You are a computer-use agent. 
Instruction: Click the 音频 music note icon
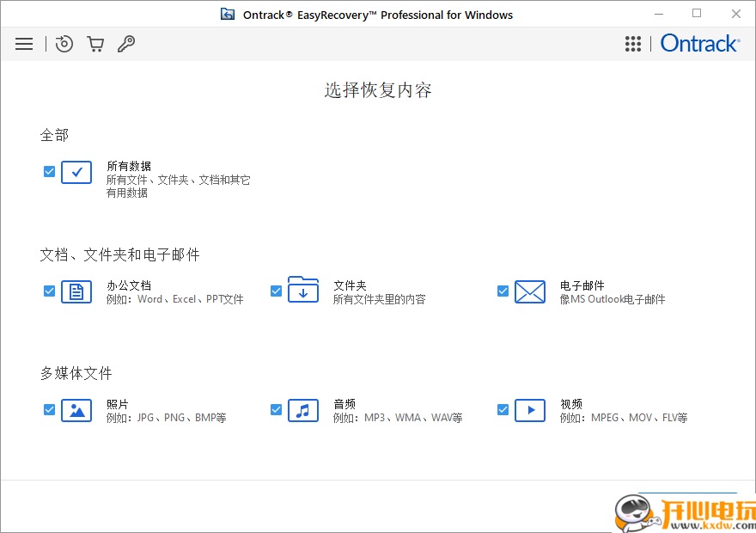[x=303, y=410]
